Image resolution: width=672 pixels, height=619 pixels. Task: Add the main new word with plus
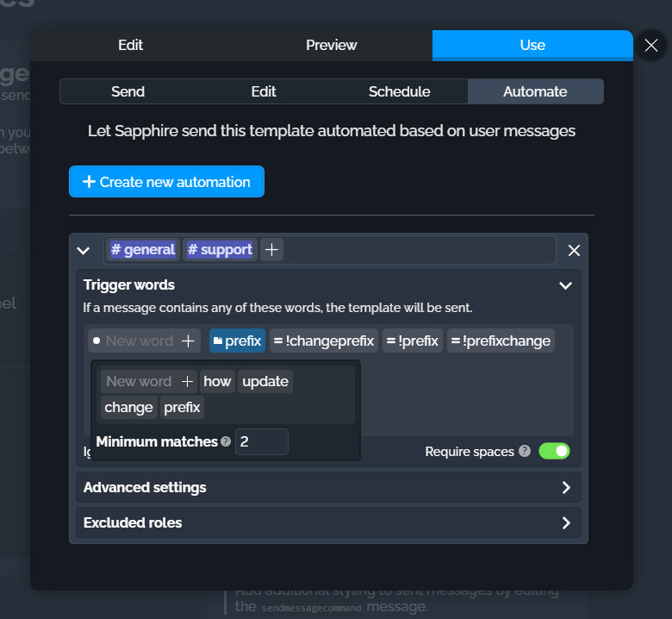pyautogui.click(x=188, y=341)
